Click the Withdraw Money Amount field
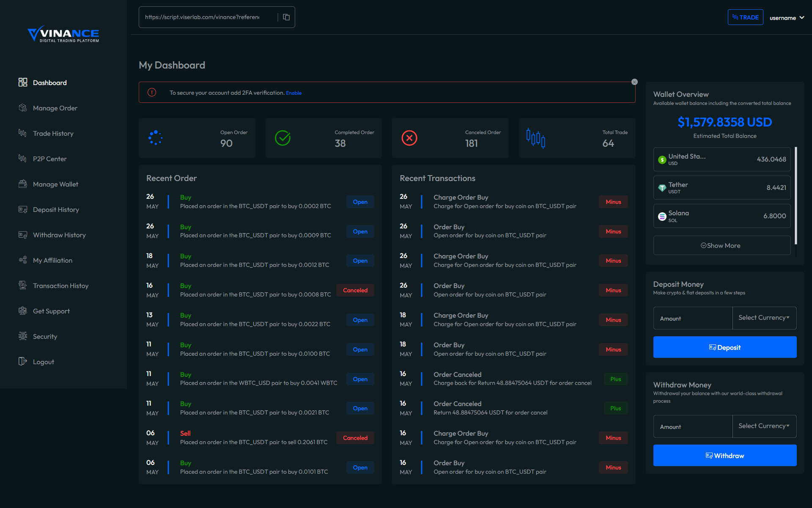Screen dimensions: 812x508 693,426
